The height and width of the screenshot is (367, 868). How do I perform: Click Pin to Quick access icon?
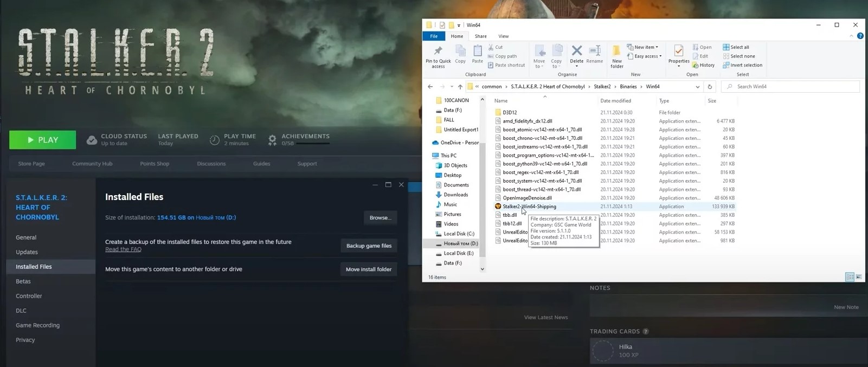[x=438, y=53]
